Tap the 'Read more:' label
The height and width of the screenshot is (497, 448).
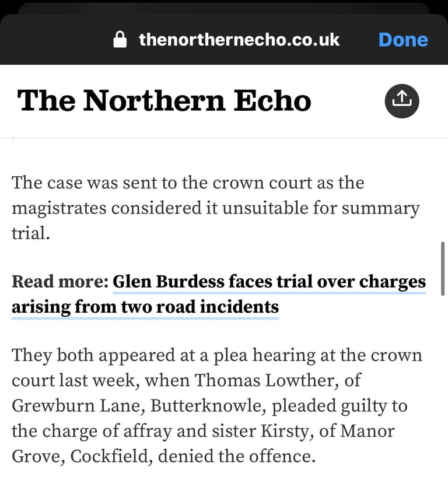(60, 282)
